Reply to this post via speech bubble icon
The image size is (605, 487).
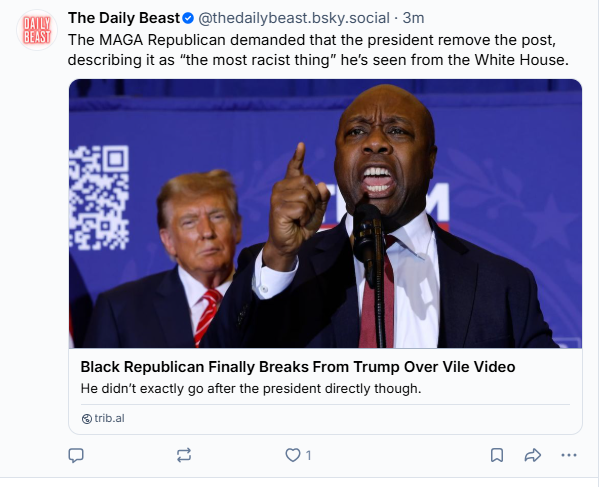point(76,455)
